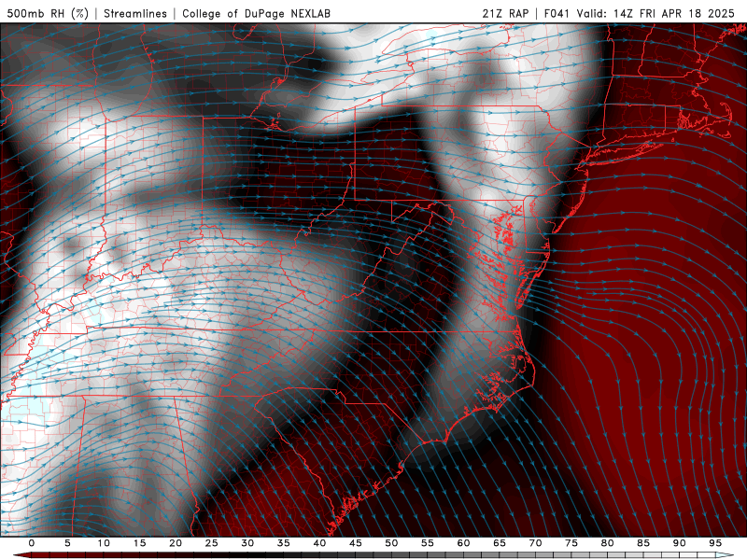Click the colorbar label '50'

[x=391, y=543]
